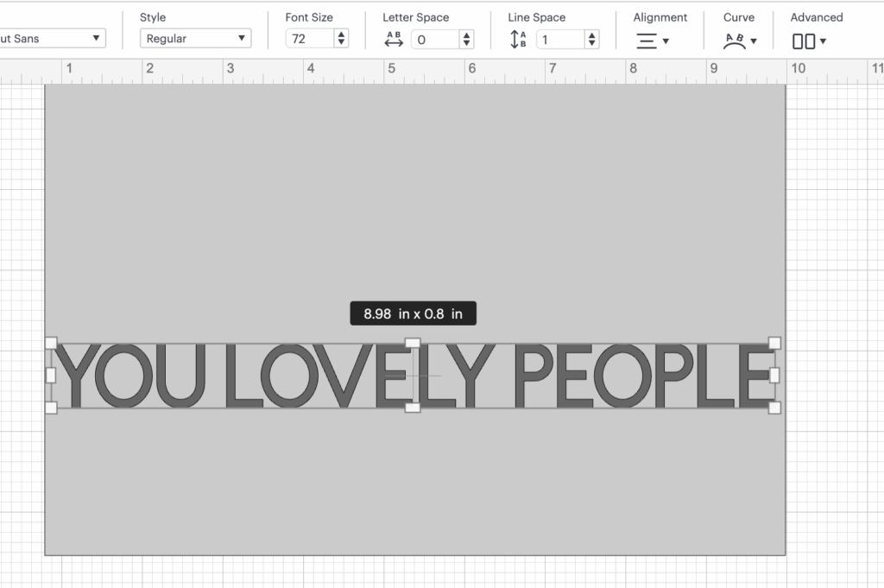Image resolution: width=884 pixels, height=588 pixels.
Task: Click the right-middle handle of text box
Action: point(774,375)
